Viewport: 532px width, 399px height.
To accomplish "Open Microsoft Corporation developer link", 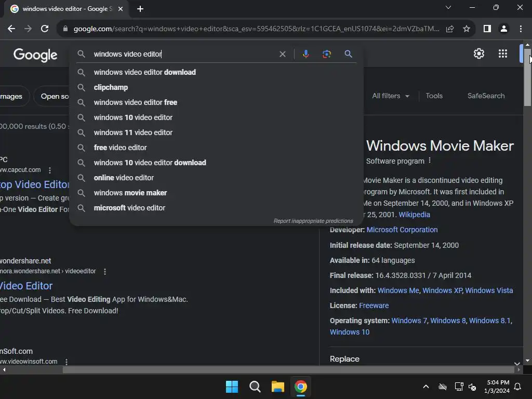I will click(402, 230).
